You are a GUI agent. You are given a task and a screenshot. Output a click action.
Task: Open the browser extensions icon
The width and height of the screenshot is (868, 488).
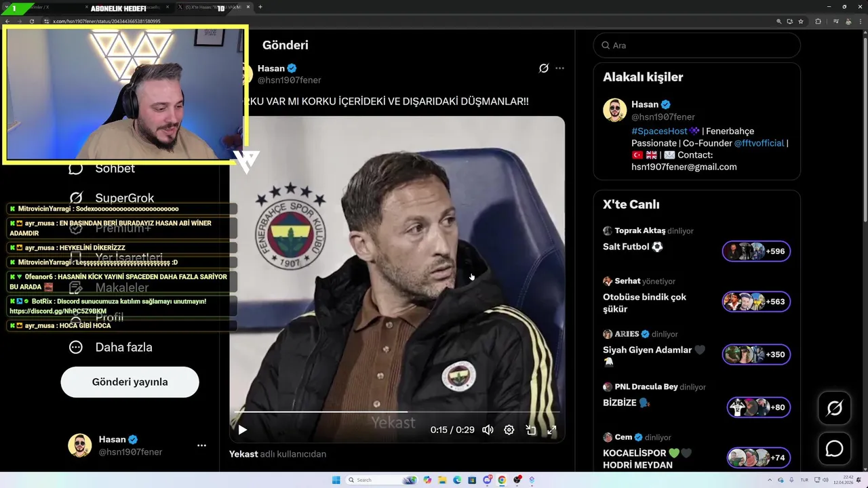click(818, 22)
